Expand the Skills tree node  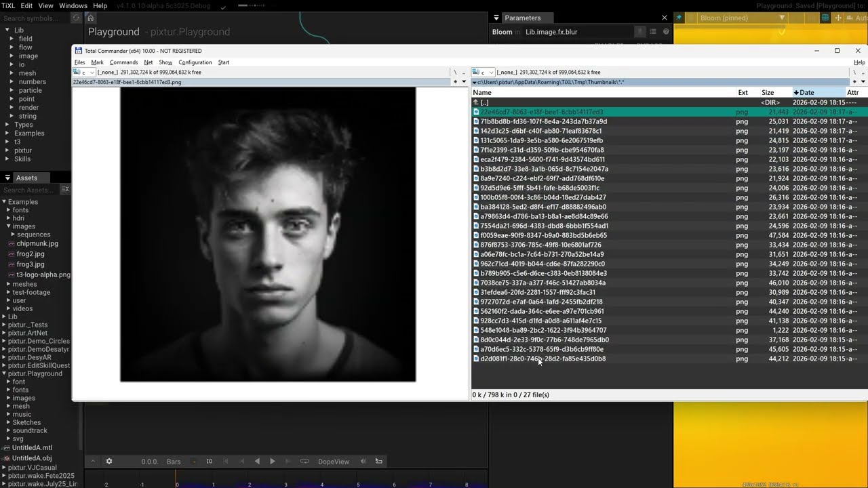coord(7,159)
